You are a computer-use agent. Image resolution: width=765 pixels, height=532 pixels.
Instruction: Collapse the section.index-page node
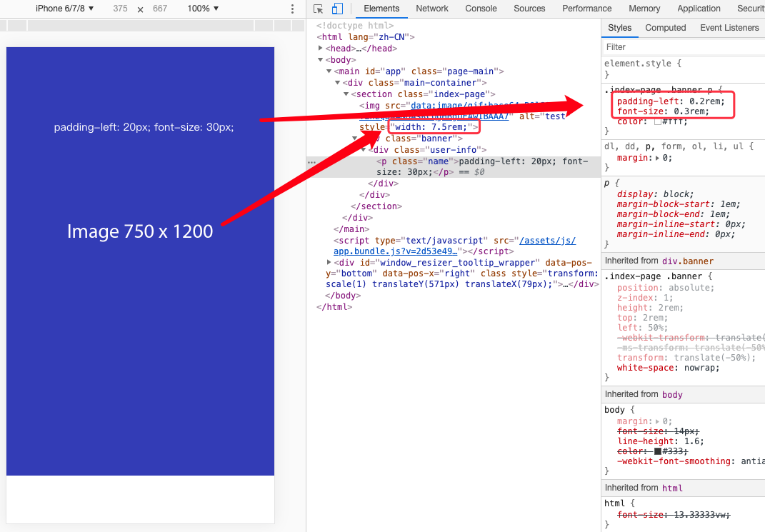click(x=346, y=94)
